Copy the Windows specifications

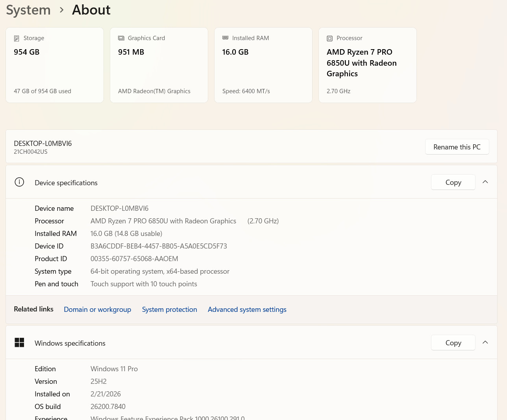[453, 343]
